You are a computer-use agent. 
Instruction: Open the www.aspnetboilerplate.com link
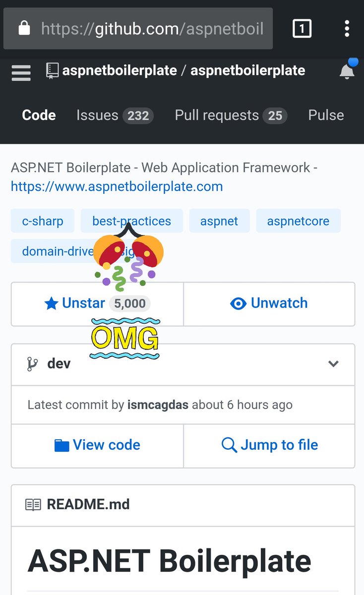click(x=117, y=186)
